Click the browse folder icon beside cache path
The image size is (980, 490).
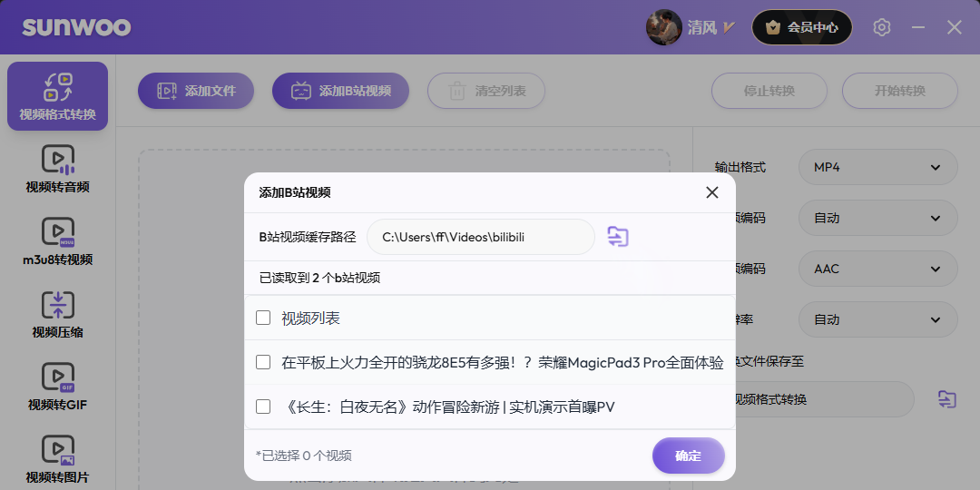618,237
